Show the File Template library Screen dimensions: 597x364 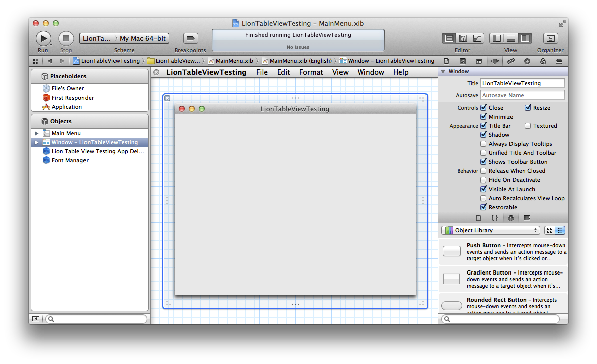479,218
